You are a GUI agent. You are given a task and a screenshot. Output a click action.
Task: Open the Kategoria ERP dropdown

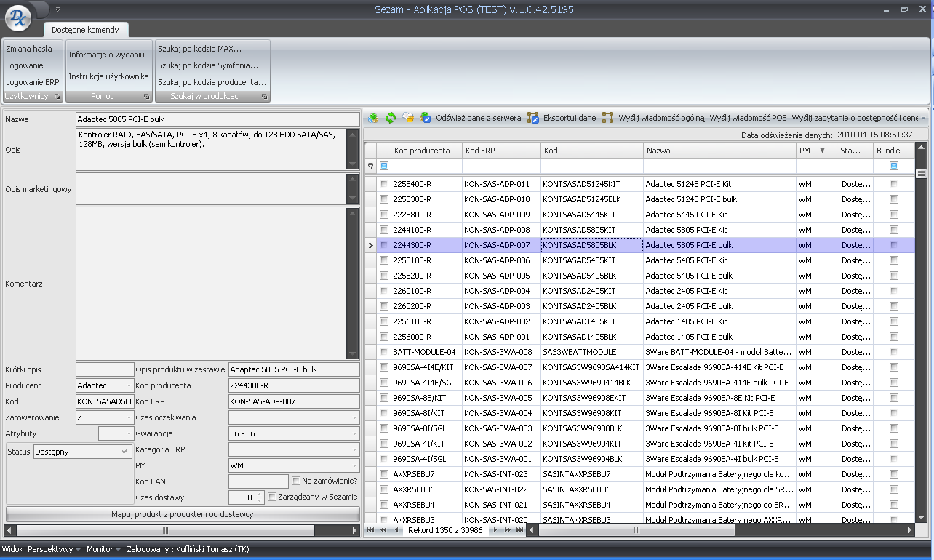pyautogui.click(x=354, y=449)
